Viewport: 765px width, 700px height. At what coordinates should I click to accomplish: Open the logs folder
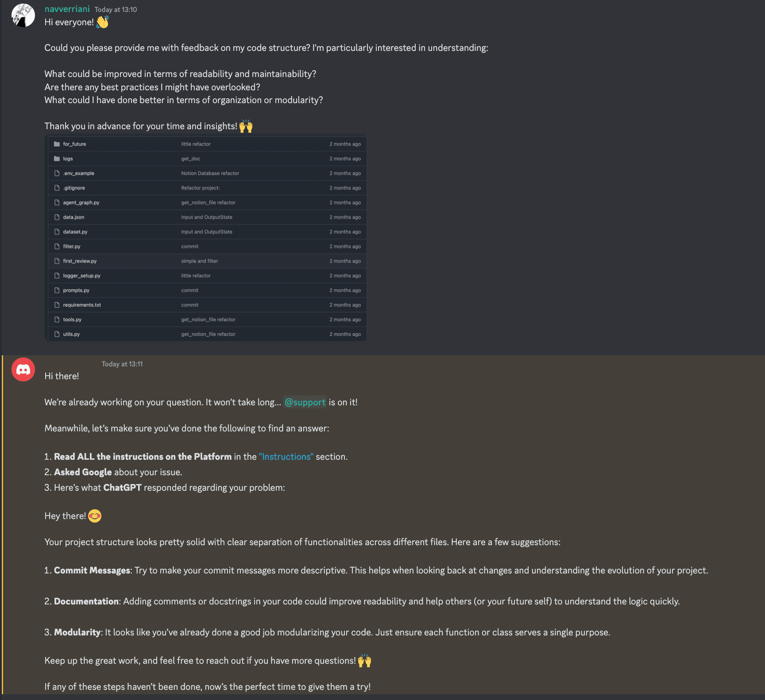(x=68, y=158)
